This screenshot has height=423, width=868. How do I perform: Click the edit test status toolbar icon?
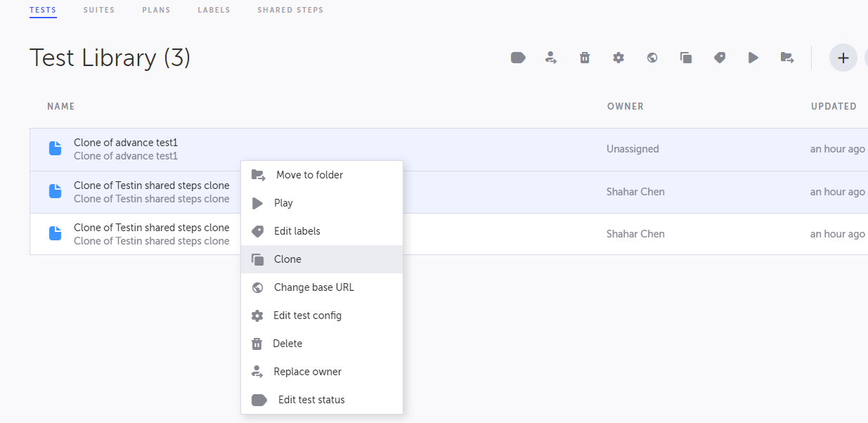point(518,58)
